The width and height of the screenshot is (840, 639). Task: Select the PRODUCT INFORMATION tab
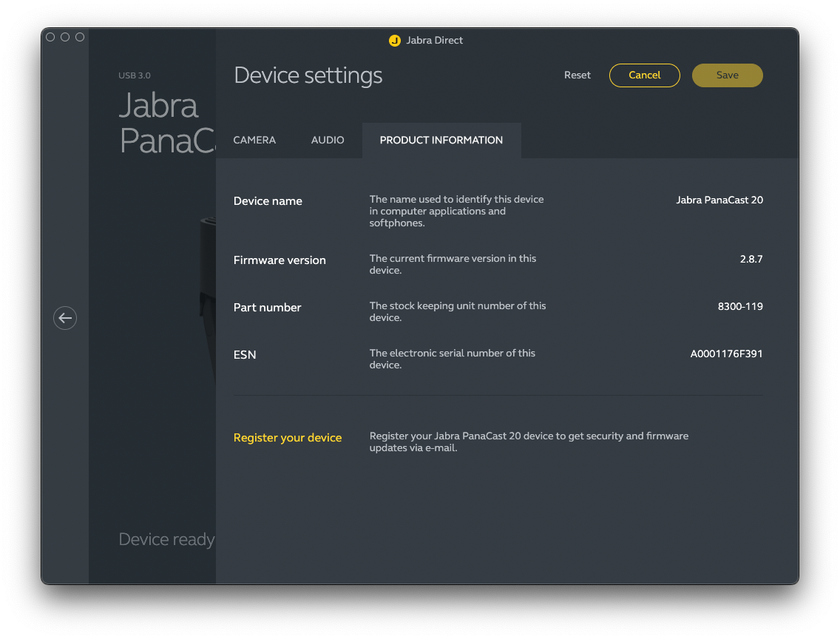441,141
